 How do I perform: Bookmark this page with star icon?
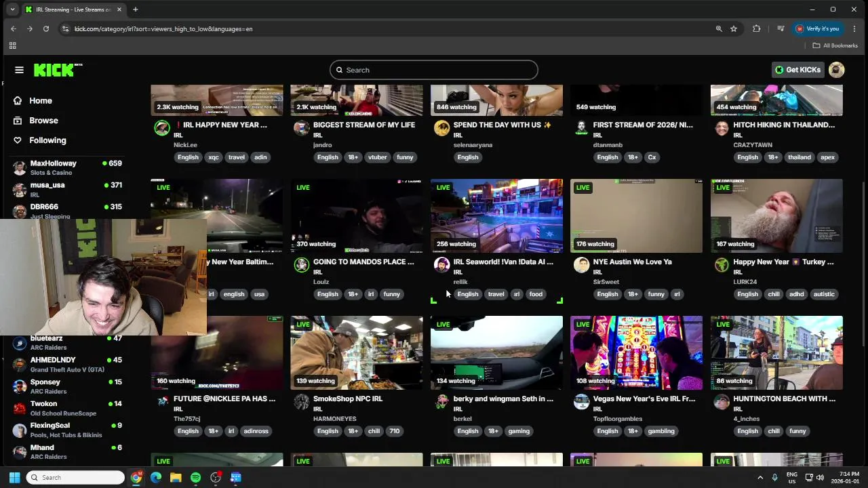pos(734,28)
